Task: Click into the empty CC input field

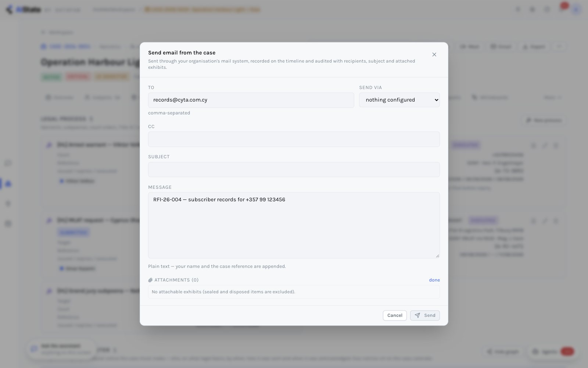Action: 294,139
